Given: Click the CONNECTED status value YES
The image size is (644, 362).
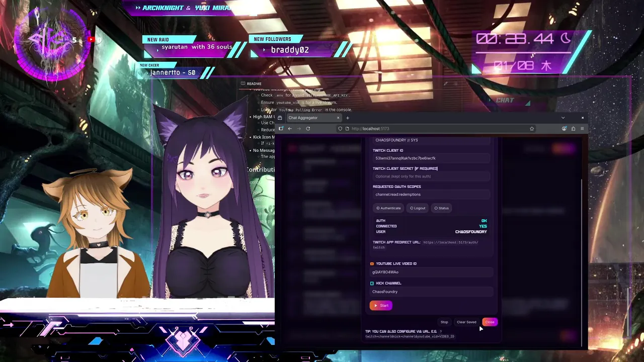Looking at the screenshot, I should pos(483,226).
